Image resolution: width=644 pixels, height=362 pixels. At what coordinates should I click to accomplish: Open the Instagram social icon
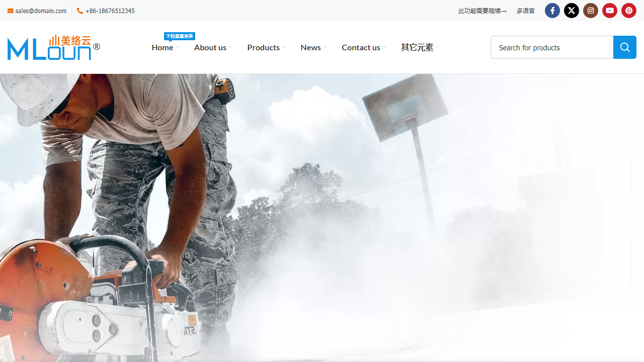pos(591,11)
